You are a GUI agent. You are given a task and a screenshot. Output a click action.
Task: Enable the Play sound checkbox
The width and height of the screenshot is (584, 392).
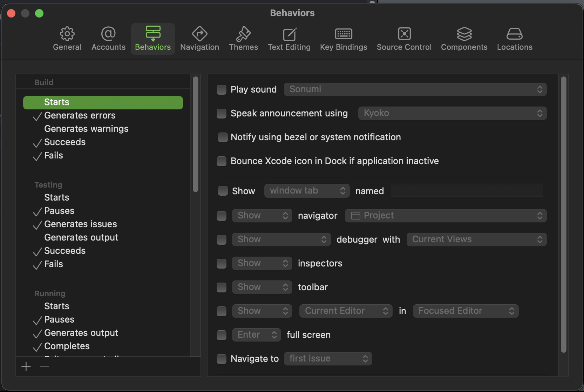click(x=222, y=90)
